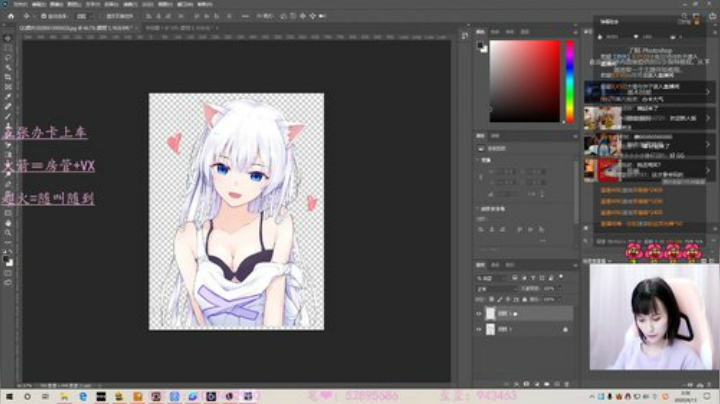The image size is (720, 404).
Task: Switch to the Swatches tab in Color panel
Action: pos(495,32)
